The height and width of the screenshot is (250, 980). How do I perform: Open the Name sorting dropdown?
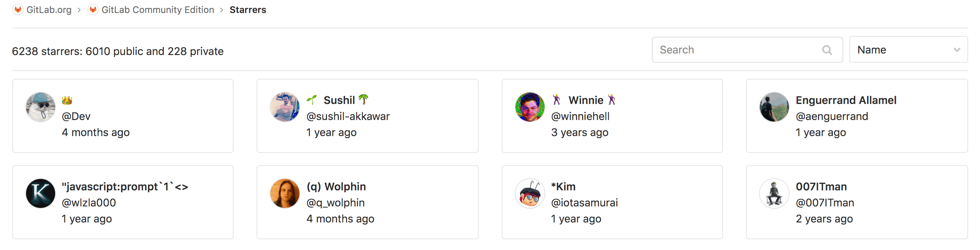[908, 49]
